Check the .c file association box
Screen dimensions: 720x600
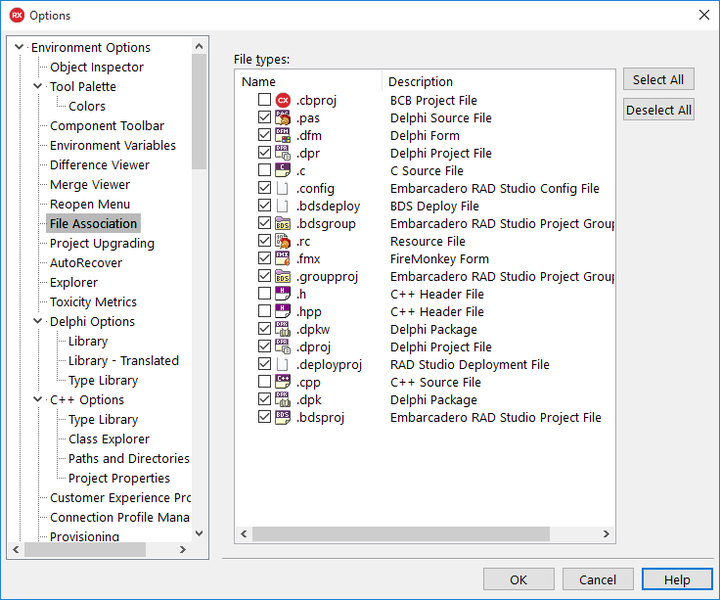[264, 170]
